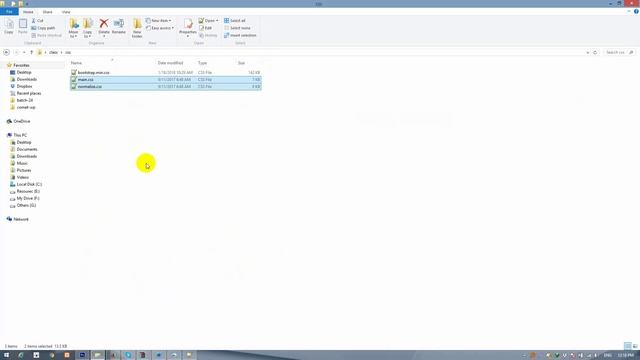Sort by the Type column header
640x360 pixels.
coord(202,63)
